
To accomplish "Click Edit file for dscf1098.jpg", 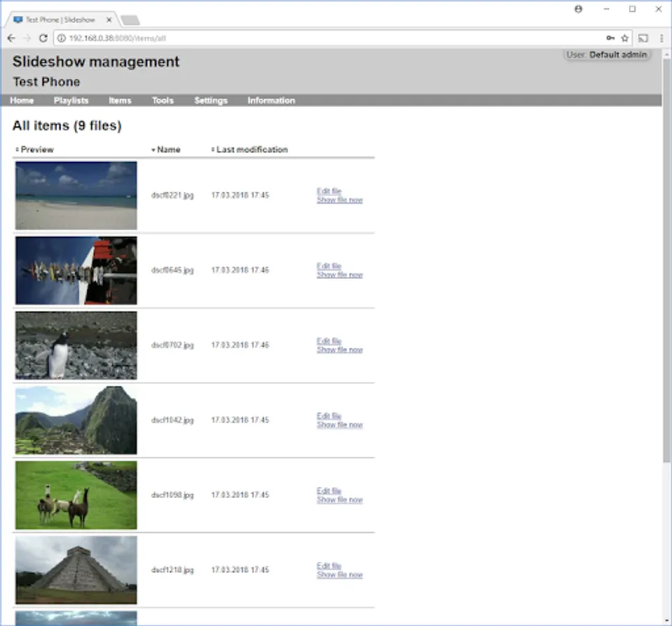I will pos(329,491).
